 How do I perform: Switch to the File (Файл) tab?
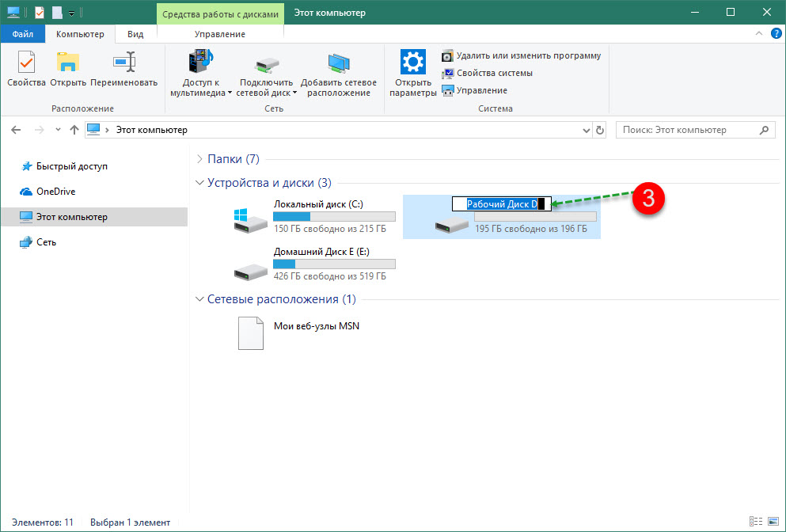[22, 34]
